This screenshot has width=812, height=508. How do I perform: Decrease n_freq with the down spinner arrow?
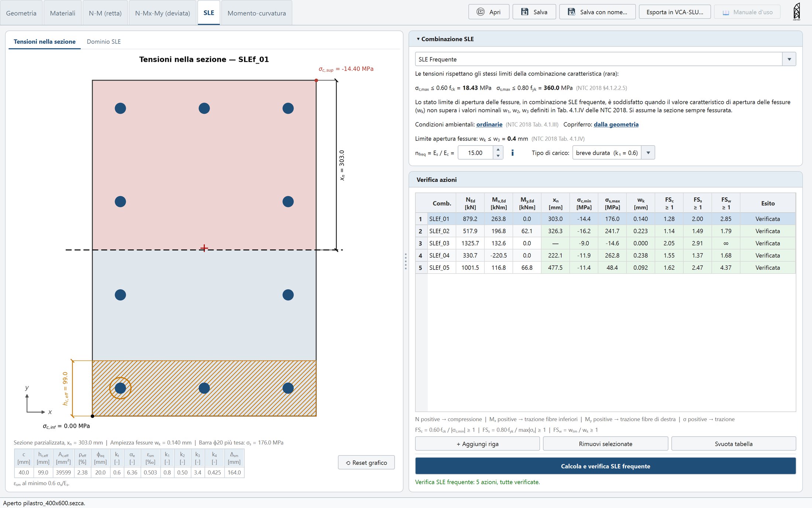point(498,156)
